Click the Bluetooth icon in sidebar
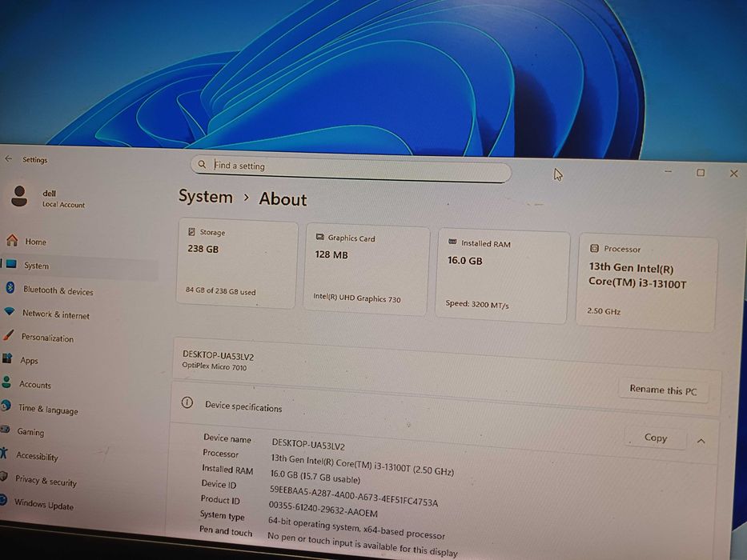The height and width of the screenshot is (560, 747). pyautogui.click(x=10, y=288)
